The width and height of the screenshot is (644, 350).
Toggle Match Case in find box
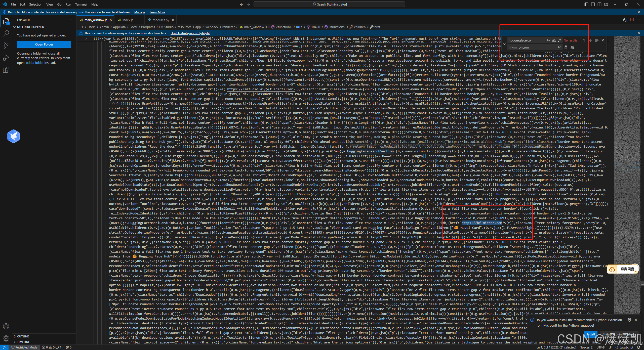(x=548, y=40)
